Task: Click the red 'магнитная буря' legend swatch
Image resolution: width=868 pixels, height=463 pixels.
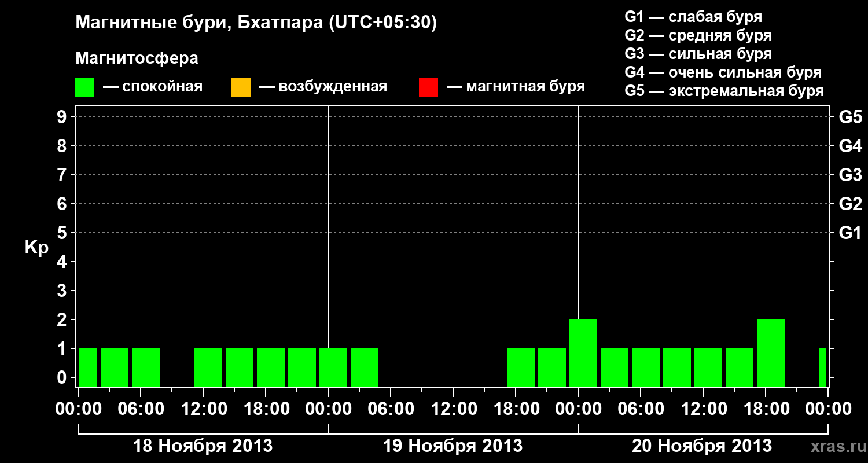Action: point(428,87)
